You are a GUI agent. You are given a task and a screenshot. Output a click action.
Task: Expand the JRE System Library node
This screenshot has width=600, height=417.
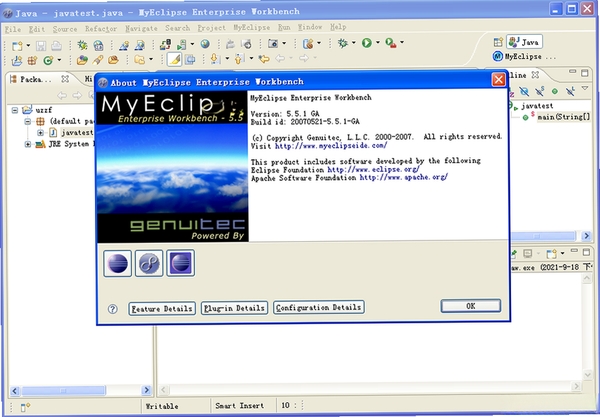[28, 144]
